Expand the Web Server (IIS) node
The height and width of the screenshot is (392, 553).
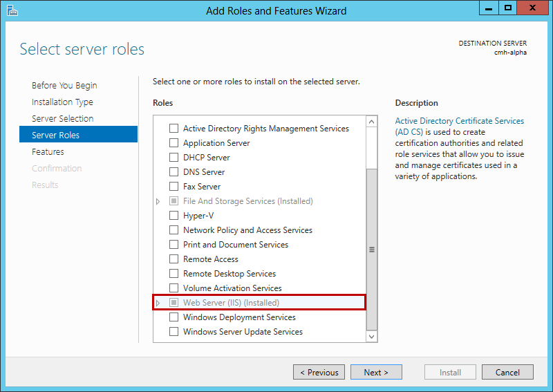click(158, 303)
